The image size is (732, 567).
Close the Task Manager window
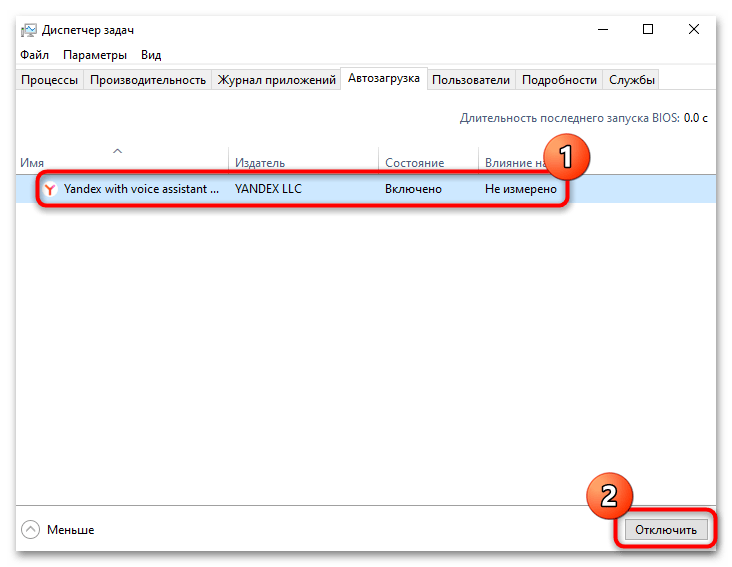(694, 29)
